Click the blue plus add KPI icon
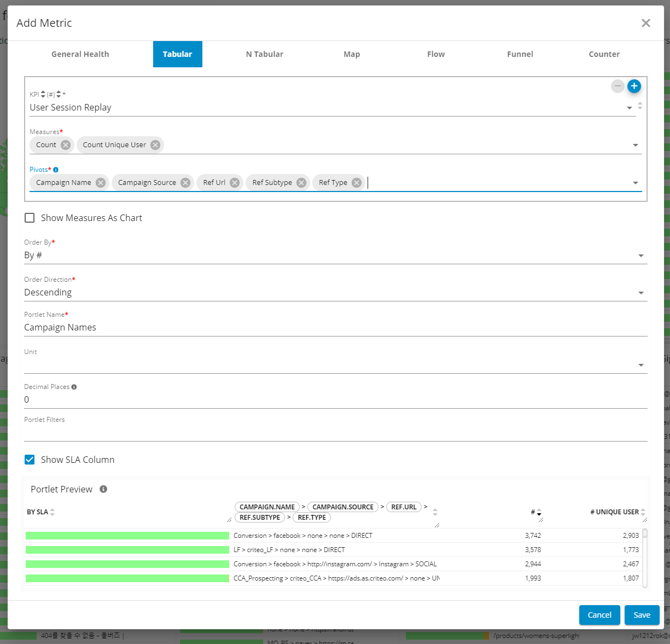670x644 pixels. point(634,86)
